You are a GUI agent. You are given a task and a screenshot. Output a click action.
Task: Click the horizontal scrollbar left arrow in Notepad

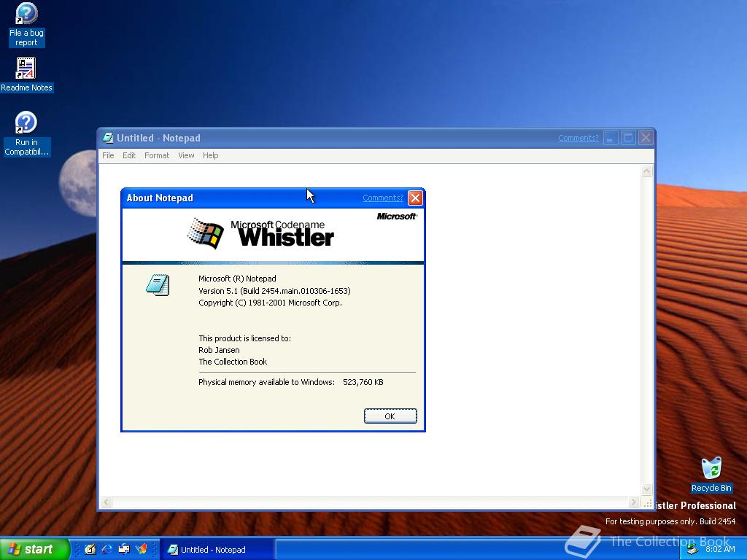[106, 502]
